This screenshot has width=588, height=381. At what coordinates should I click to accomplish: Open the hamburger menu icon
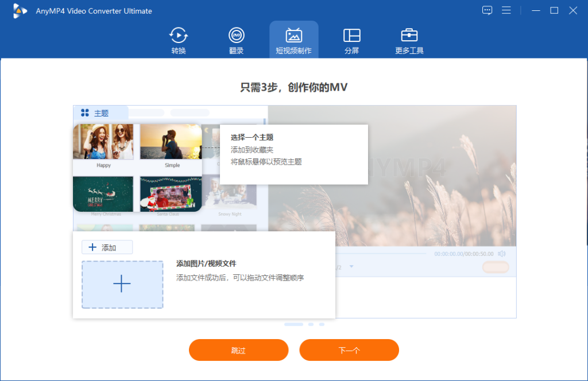(x=506, y=10)
